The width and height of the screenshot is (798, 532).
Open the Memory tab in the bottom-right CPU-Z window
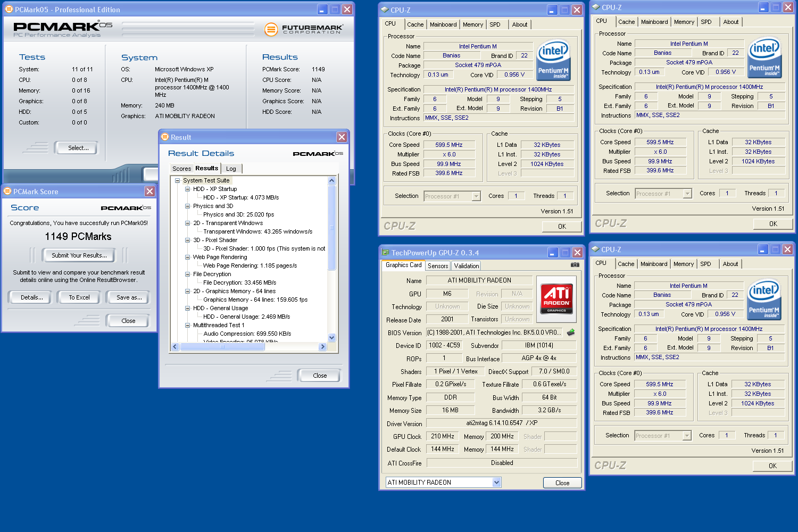[684, 264]
